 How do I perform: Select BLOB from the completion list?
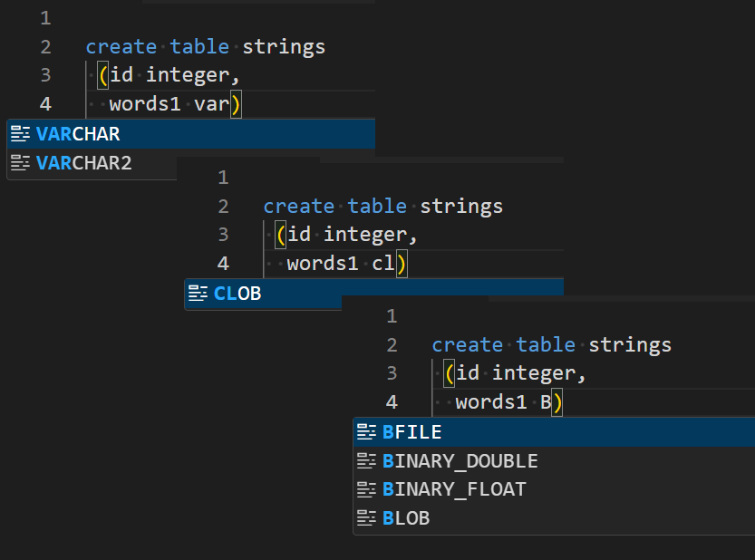click(554, 518)
